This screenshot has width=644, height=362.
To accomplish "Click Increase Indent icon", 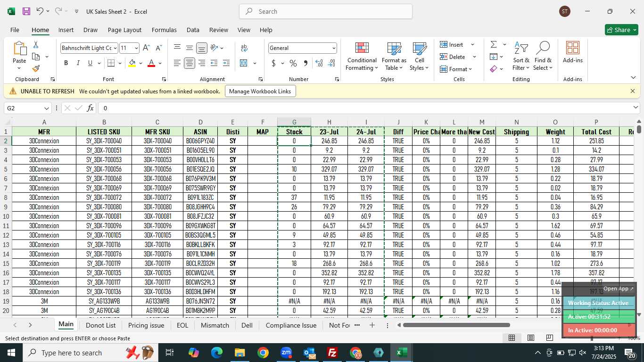I will (226, 63).
